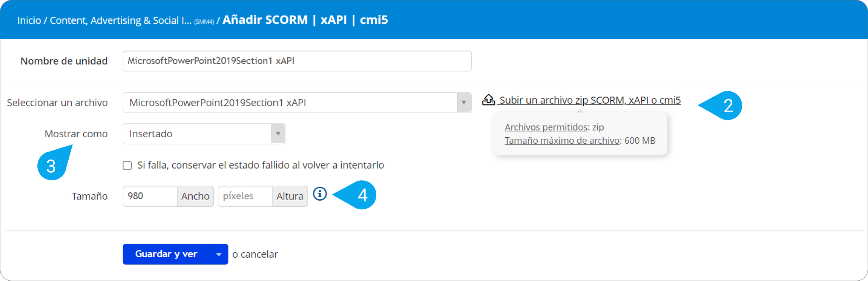Enable the keep failed status checkbox

127,166
